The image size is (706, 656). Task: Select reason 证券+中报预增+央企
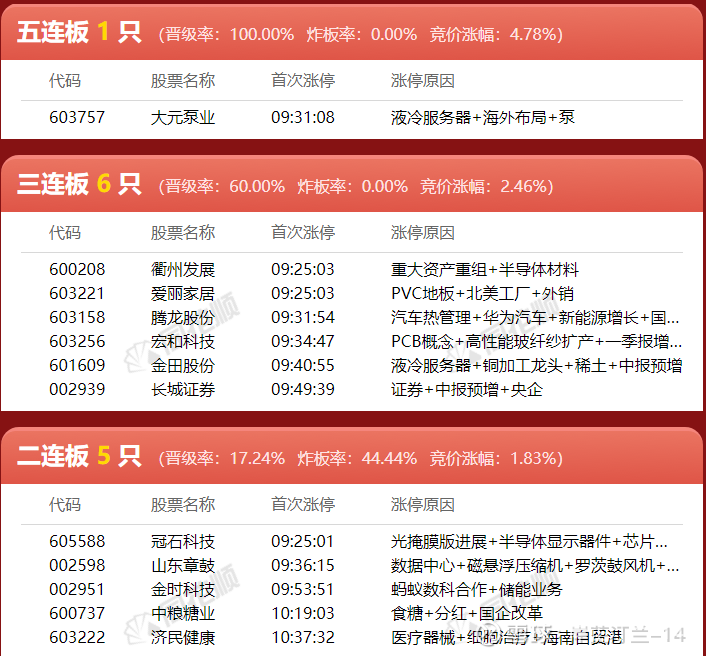466,389
